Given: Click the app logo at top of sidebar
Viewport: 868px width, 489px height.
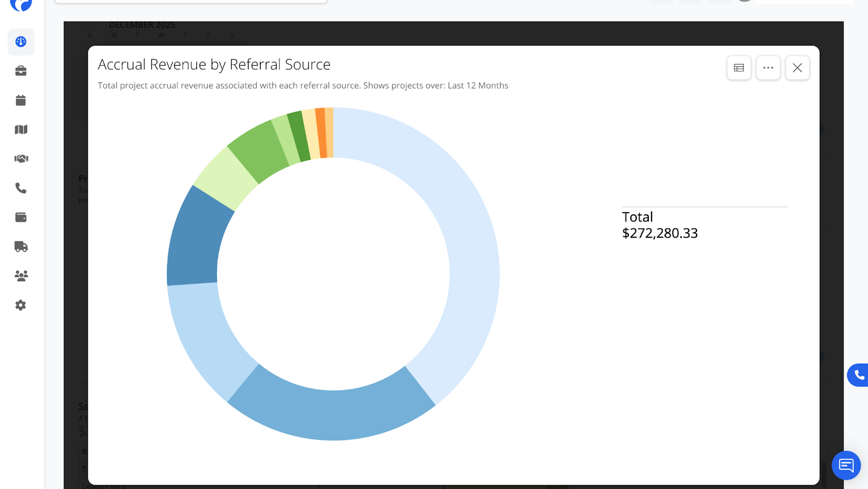Looking at the screenshot, I should (x=21, y=4).
